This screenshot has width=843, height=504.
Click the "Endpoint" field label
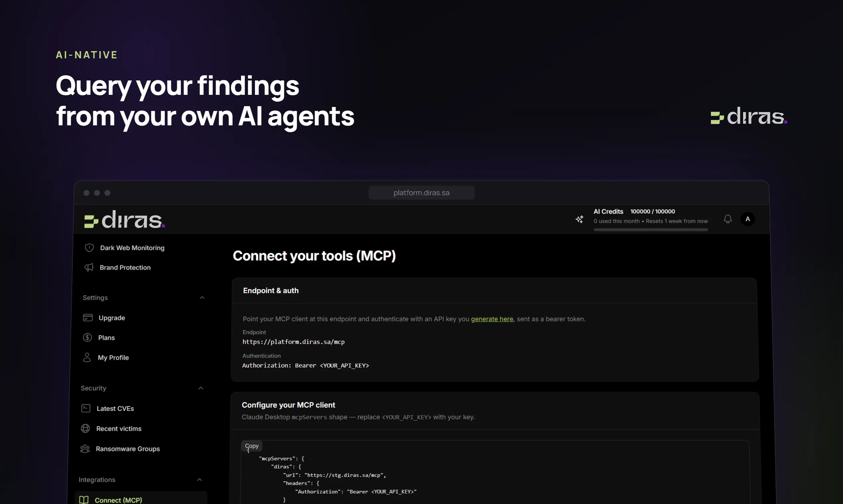[x=254, y=333]
